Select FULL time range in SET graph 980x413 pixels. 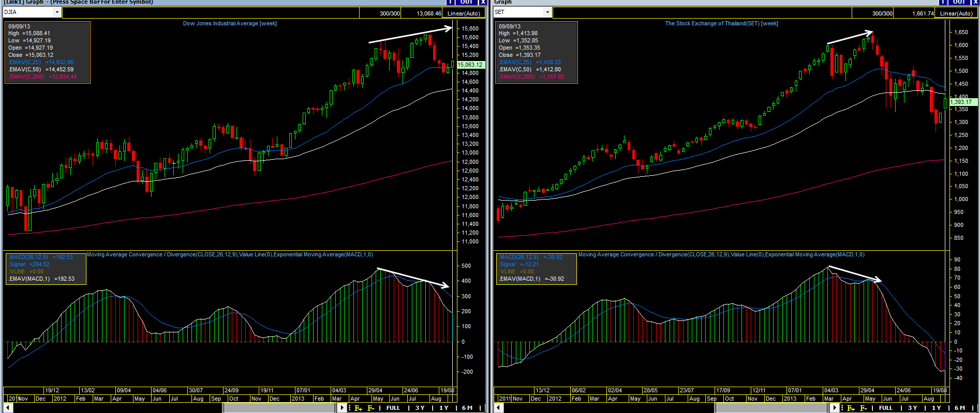(x=886, y=408)
